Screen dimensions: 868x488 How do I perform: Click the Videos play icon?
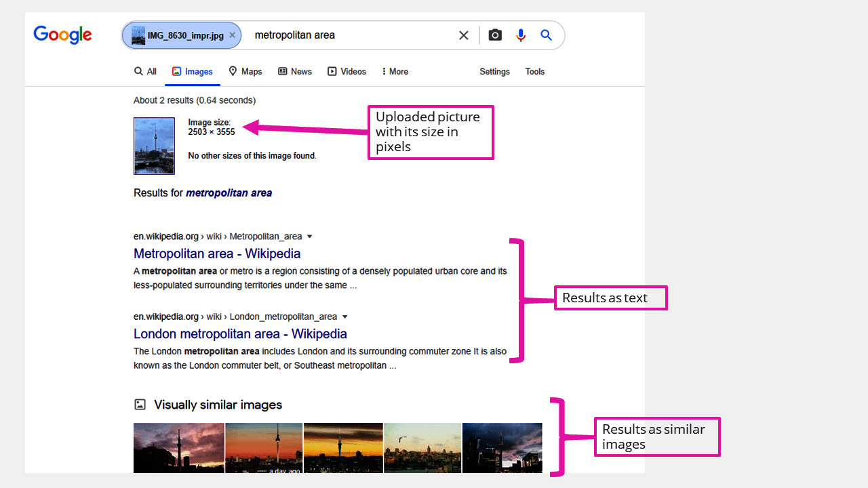332,71
